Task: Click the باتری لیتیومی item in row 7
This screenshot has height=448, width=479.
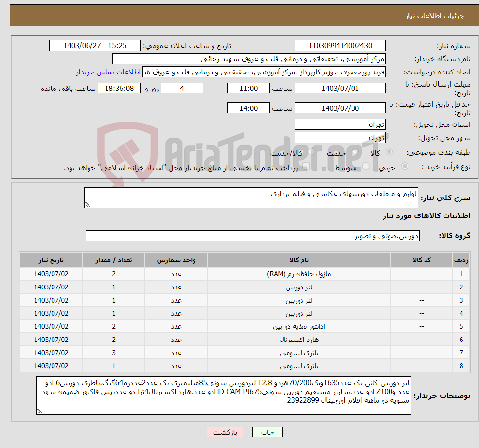Action: (x=299, y=353)
